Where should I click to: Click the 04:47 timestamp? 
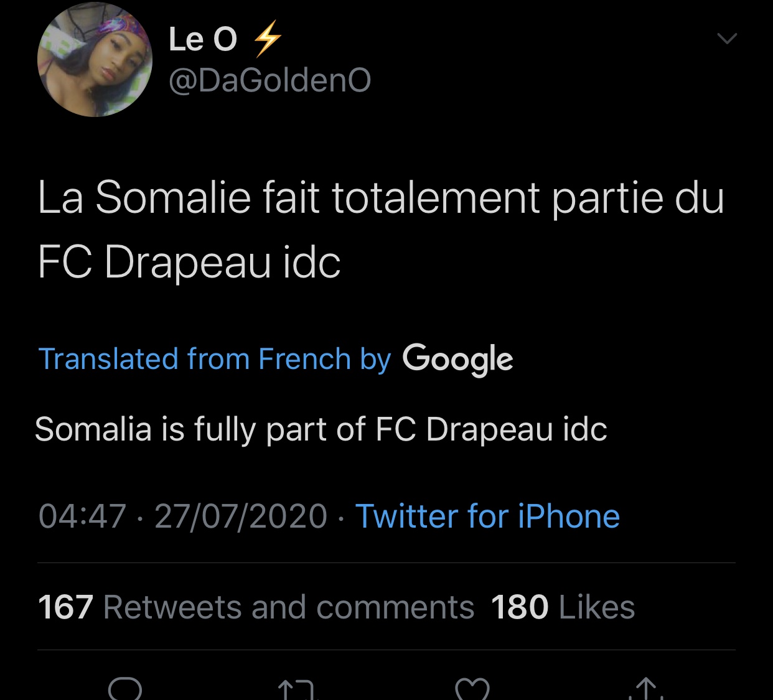(82, 516)
